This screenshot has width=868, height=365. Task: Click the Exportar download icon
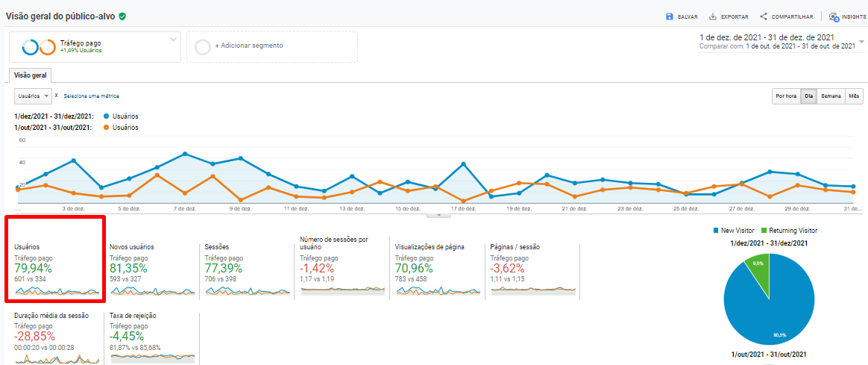[x=713, y=16]
